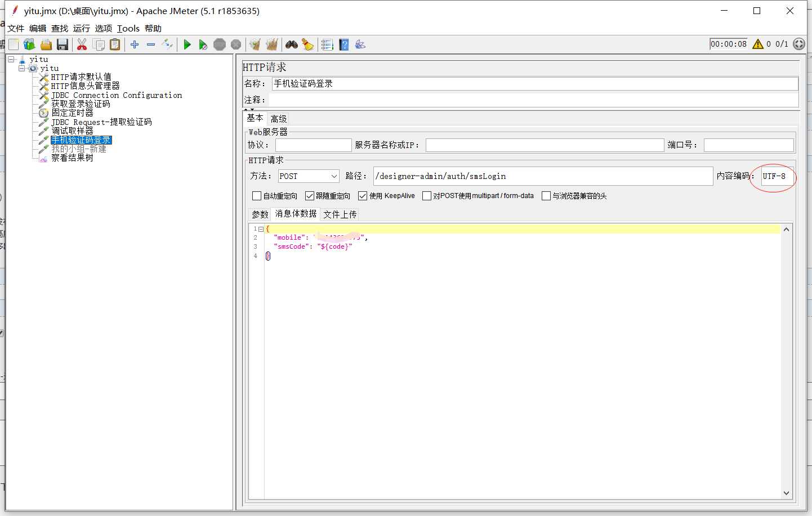Start test without pauses icon

[203, 44]
